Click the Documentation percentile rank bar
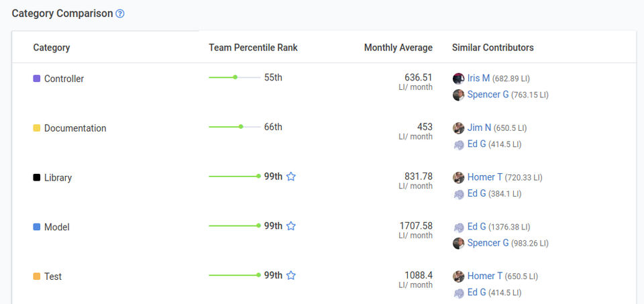 click(x=234, y=127)
